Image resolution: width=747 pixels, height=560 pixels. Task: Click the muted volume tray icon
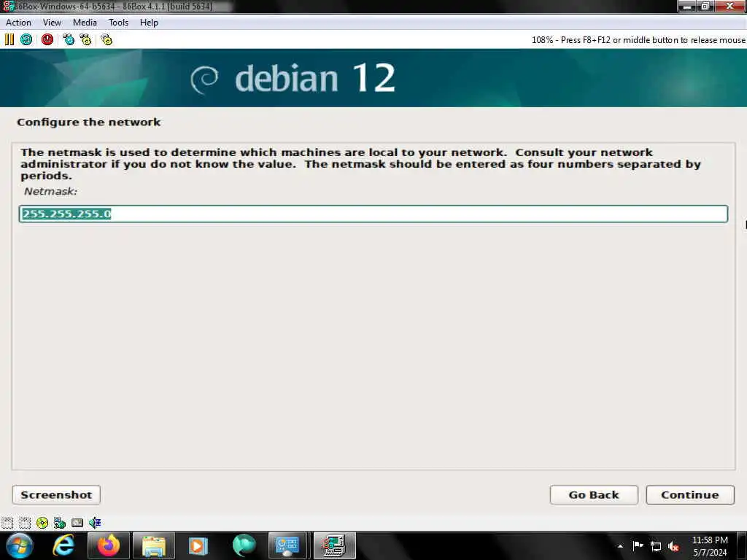[x=673, y=547]
